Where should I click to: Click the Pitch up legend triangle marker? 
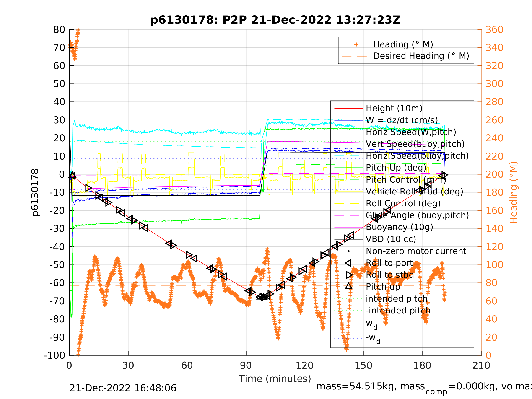tap(348, 286)
